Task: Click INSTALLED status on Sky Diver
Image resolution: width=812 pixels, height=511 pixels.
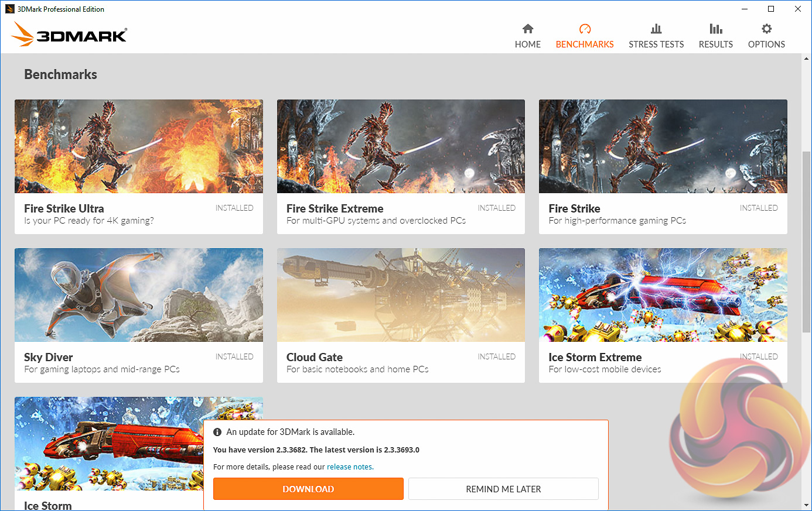Action: click(234, 356)
